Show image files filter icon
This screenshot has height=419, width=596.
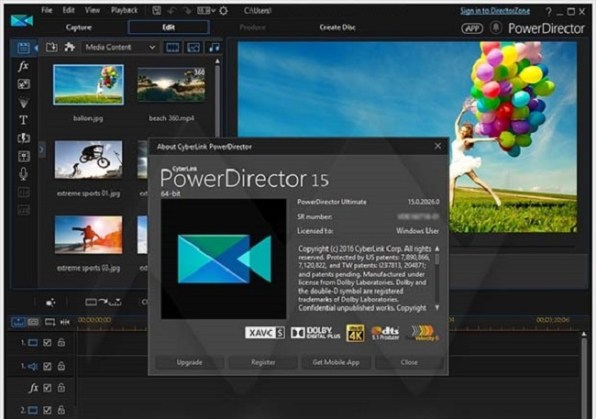[193, 48]
